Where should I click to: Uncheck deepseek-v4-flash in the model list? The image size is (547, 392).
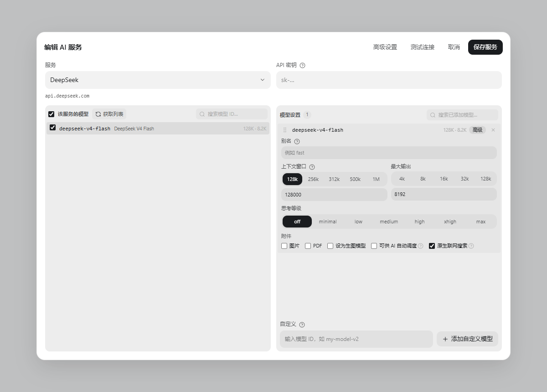(x=52, y=128)
